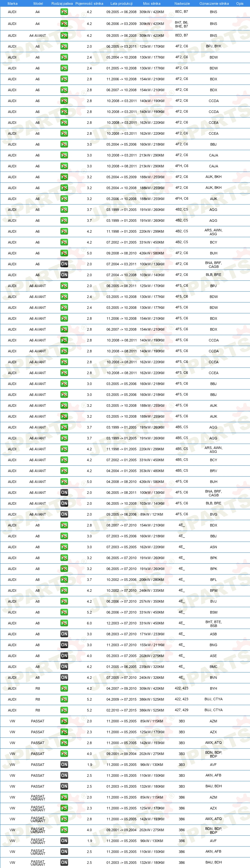Viewport: 250px width, 868px height.
Task: Click PB icon in R8 427, 429 row
Action: (64, 710)
